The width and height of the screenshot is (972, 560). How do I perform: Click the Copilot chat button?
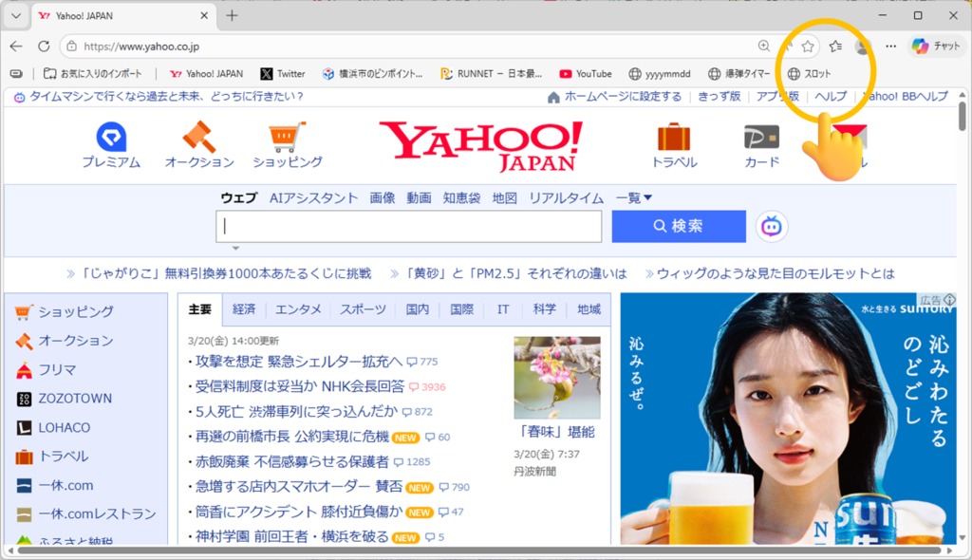[x=936, y=46]
